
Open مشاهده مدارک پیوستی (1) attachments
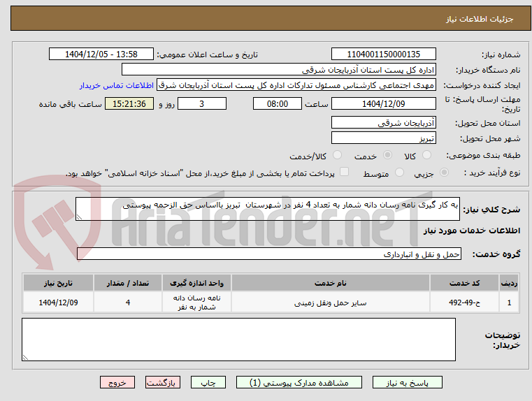point(299,382)
